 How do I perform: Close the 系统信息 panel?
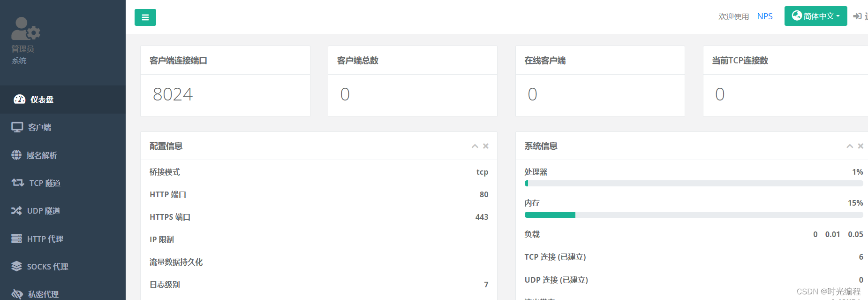(x=860, y=146)
